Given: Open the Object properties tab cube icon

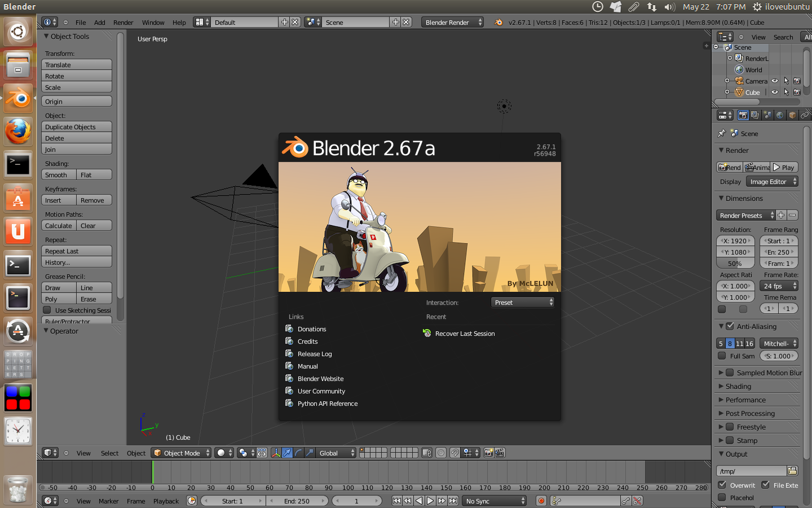Looking at the screenshot, I should click(x=792, y=115).
